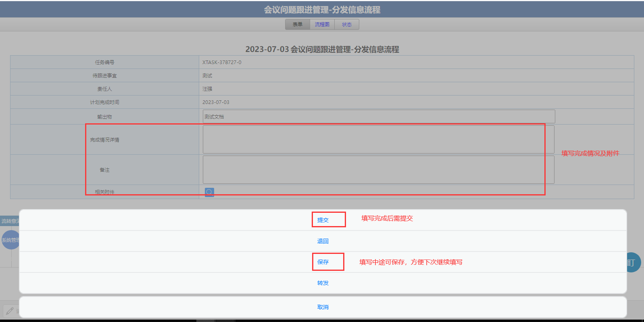Select 退回 to return the task

tap(323, 241)
